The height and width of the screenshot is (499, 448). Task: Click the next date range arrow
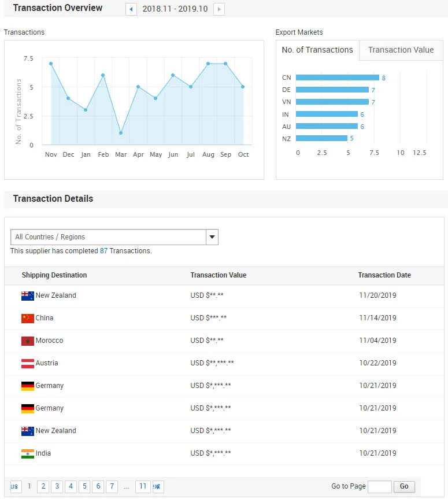(219, 9)
